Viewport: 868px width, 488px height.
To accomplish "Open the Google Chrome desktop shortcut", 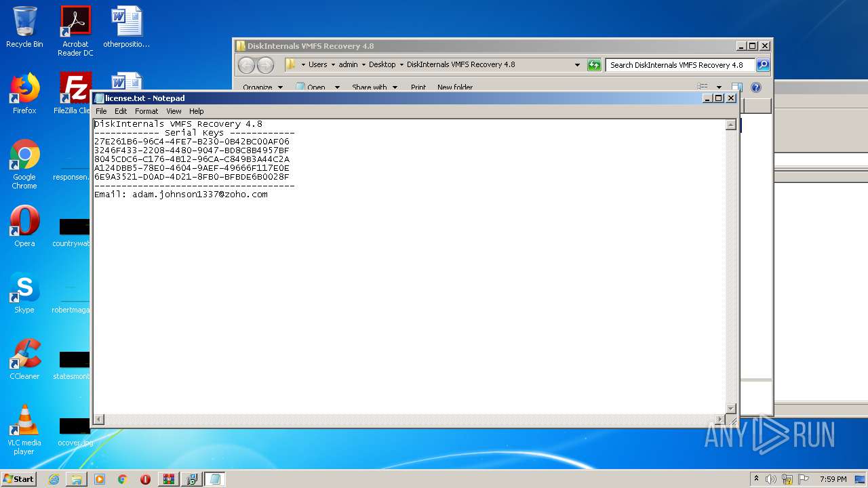I will pos(24,164).
